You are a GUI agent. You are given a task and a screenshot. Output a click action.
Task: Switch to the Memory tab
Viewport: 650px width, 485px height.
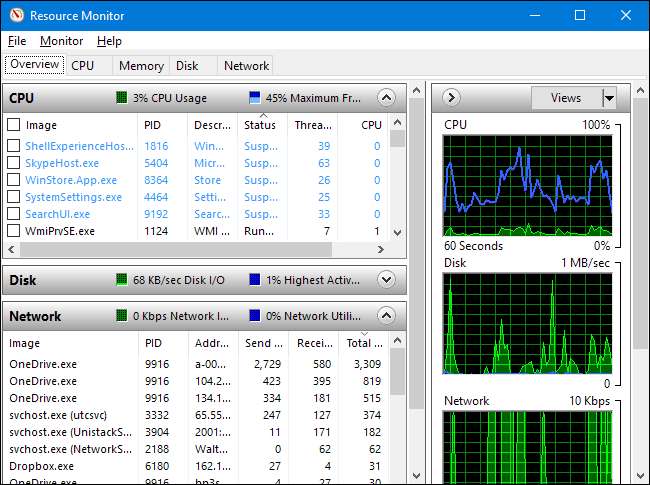(141, 66)
